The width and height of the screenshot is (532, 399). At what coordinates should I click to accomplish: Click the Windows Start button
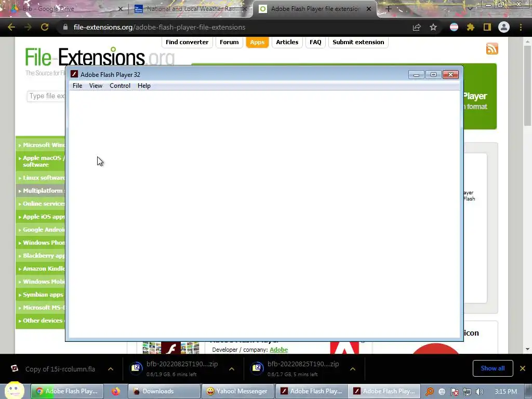pos(14,391)
